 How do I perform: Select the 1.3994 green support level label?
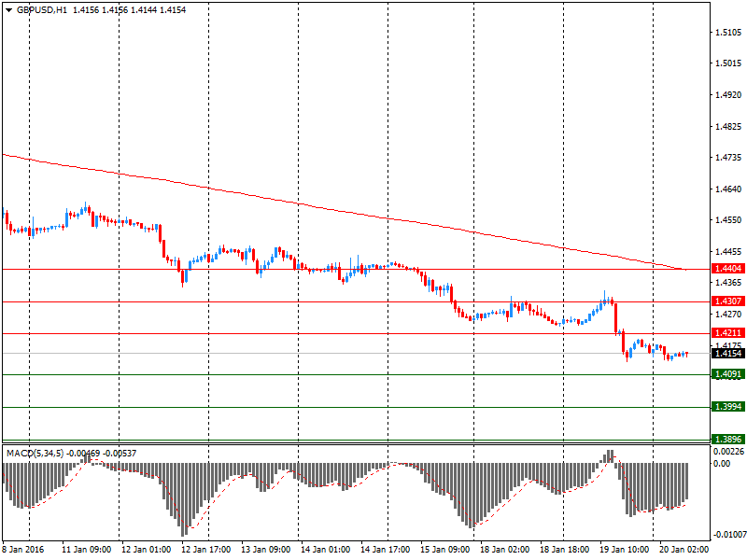728,407
